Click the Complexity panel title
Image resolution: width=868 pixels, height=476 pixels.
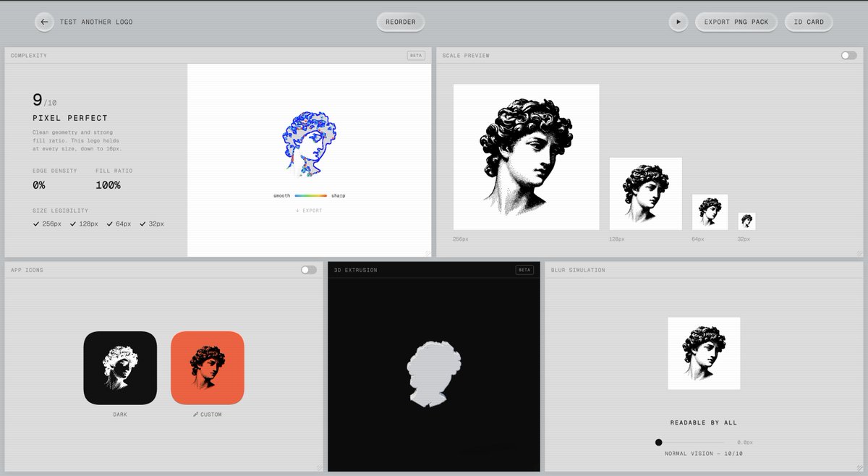point(29,56)
